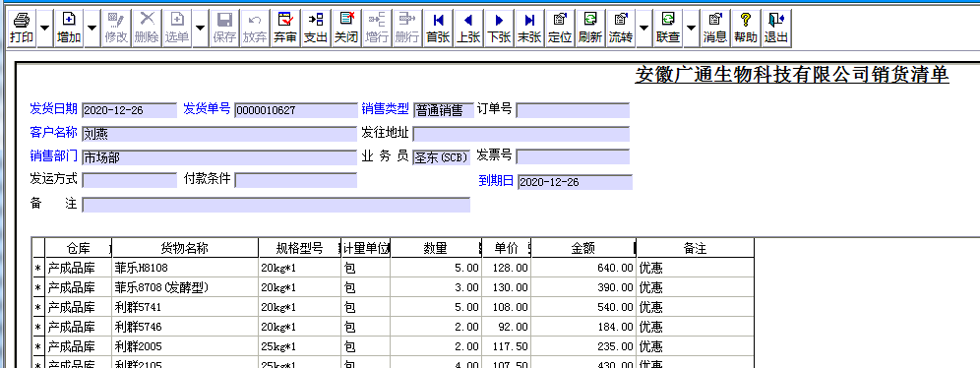Click the 销售部门 field showing 市场部
The image size is (980, 368).
point(218,157)
